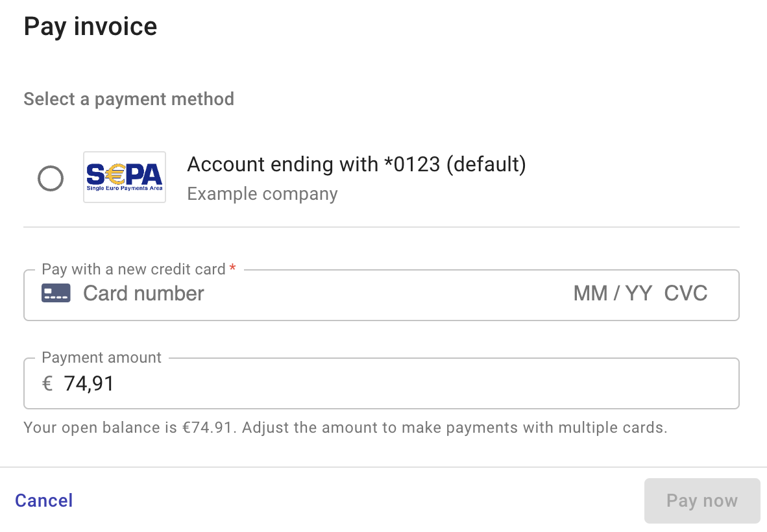Click the euro currency symbol
Image resolution: width=767 pixels, height=532 pixels.
click(x=46, y=383)
